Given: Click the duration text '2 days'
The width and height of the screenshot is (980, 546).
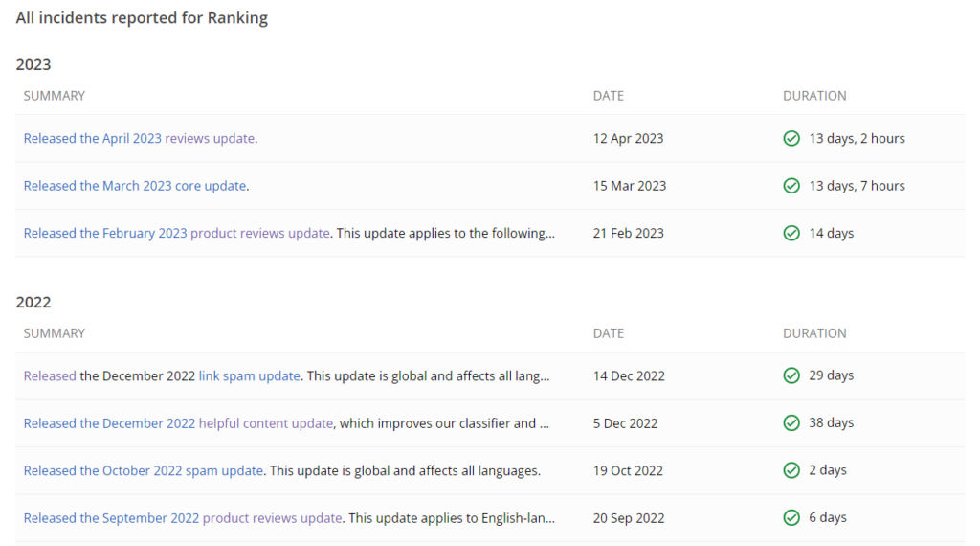Looking at the screenshot, I should (x=828, y=470).
